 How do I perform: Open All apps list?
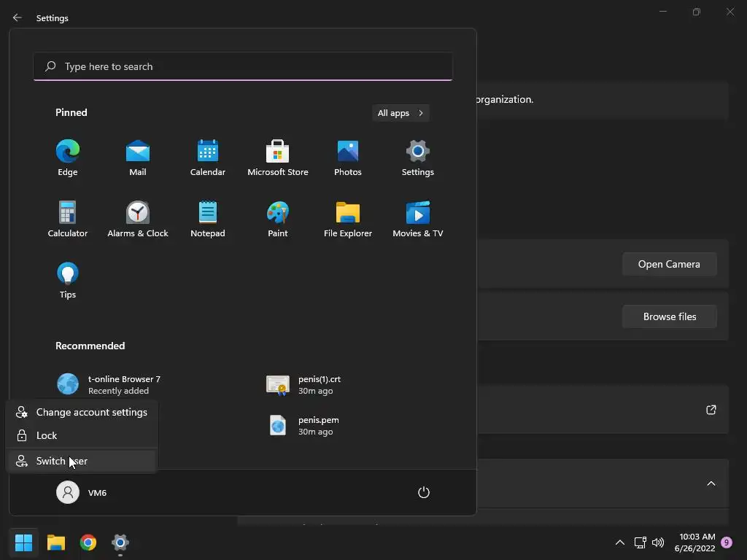[x=400, y=113]
